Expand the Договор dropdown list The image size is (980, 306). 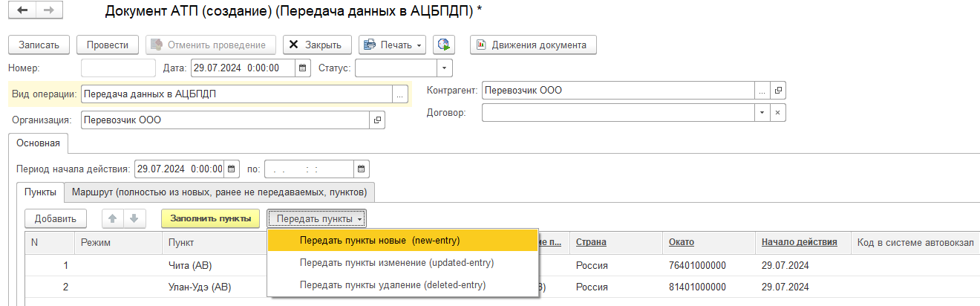tap(762, 113)
